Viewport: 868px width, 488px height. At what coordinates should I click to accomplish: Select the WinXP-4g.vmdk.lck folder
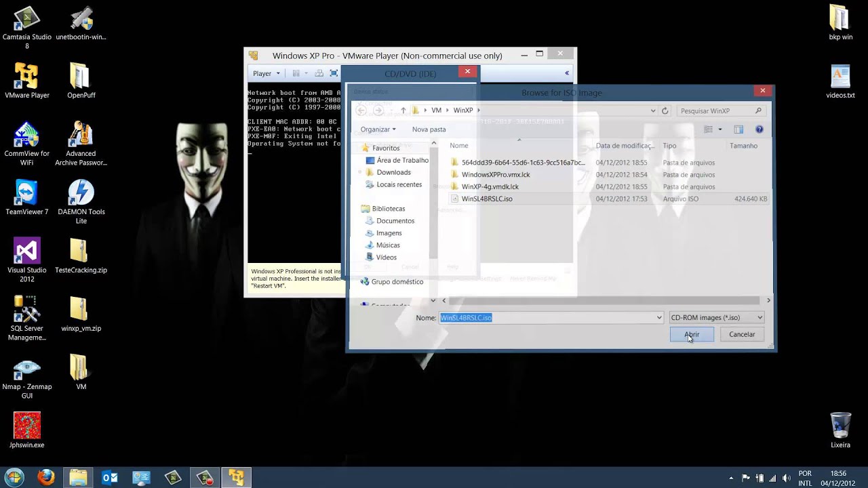click(x=610, y=187)
